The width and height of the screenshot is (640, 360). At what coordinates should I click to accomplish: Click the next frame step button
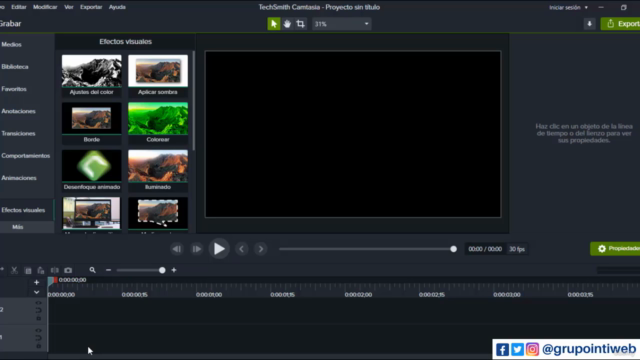196,249
